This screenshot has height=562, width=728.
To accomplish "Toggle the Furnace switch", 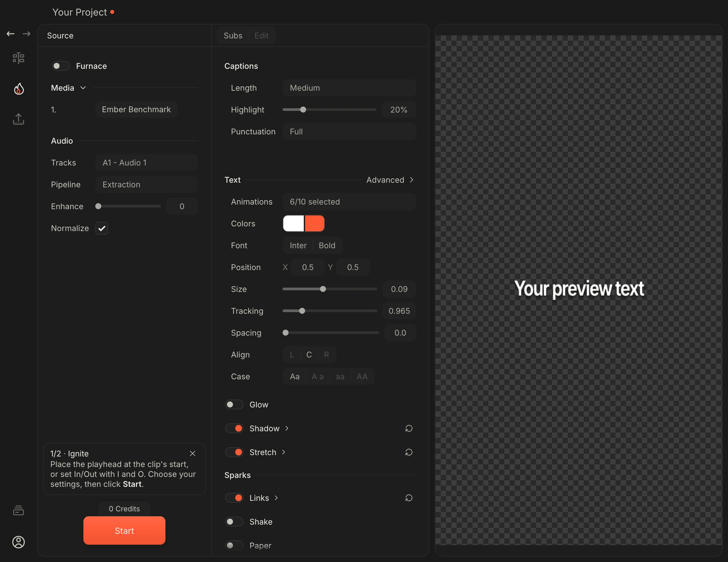I will point(61,66).
